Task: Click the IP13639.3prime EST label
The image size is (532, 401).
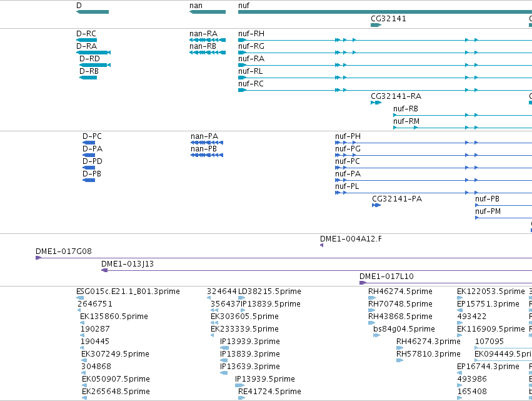Action: coord(249,367)
